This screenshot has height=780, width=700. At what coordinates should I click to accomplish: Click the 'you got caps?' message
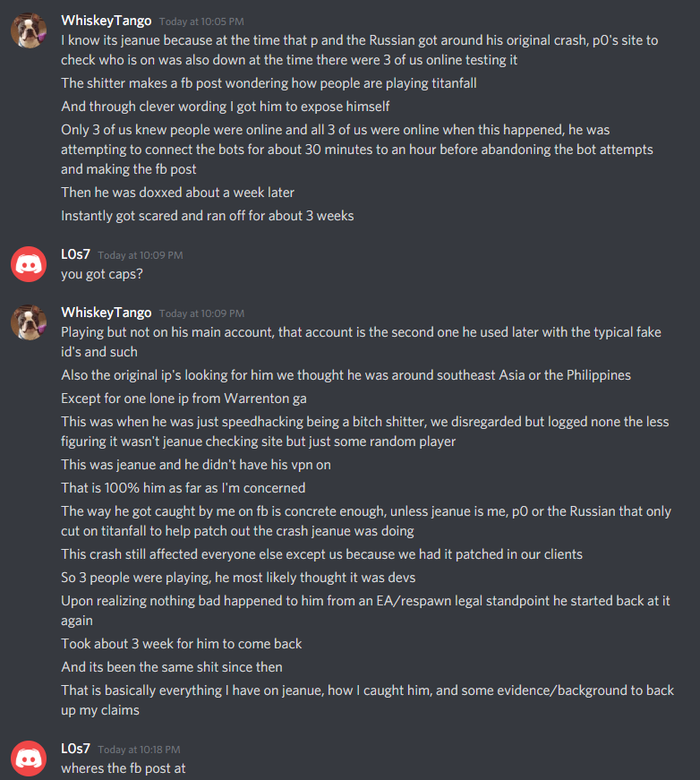pyautogui.click(x=102, y=274)
